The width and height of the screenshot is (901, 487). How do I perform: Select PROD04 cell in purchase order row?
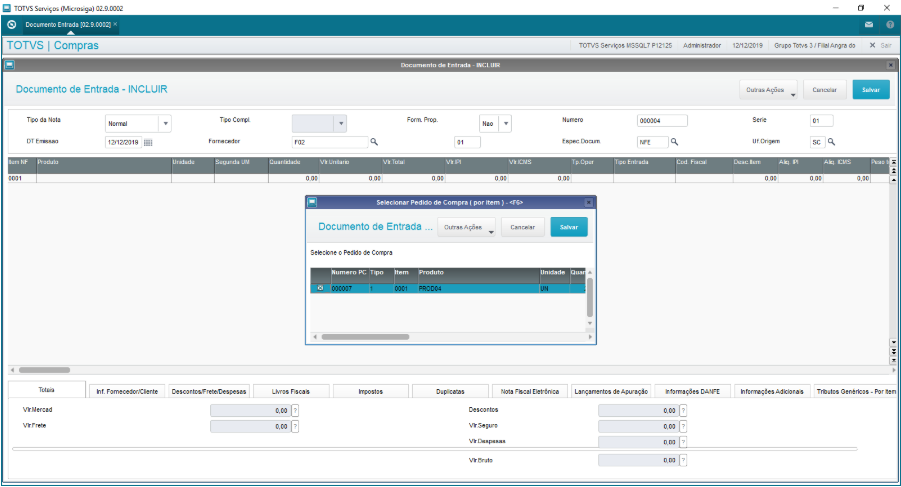click(478, 288)
